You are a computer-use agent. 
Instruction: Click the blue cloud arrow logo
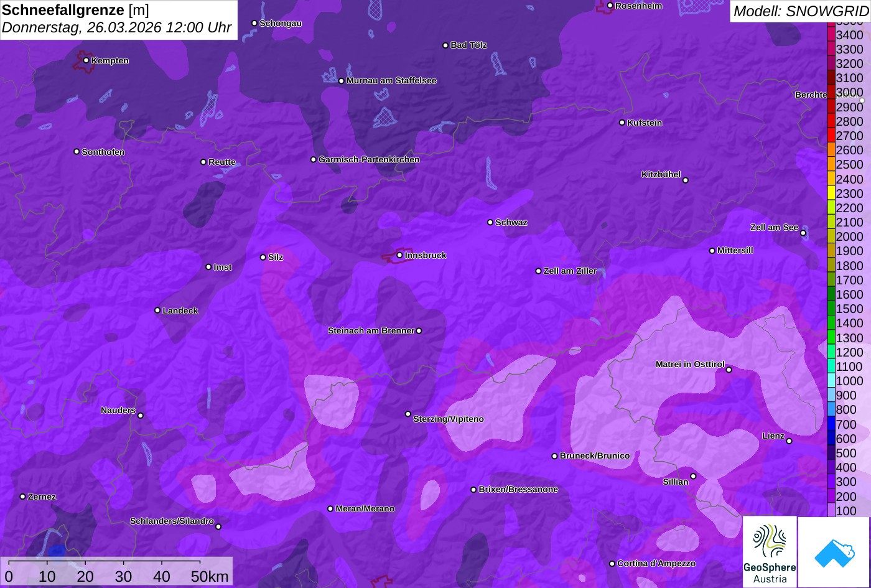[834, 552]
